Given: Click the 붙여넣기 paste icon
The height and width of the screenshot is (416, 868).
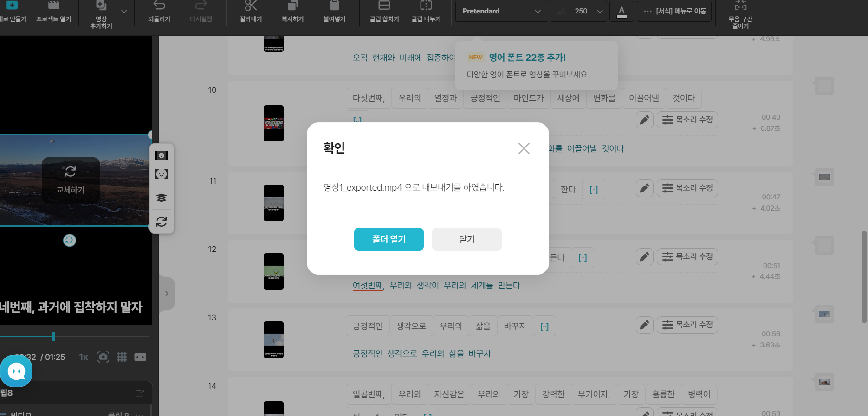Looking at the screenshot, I should click(334, 6).
